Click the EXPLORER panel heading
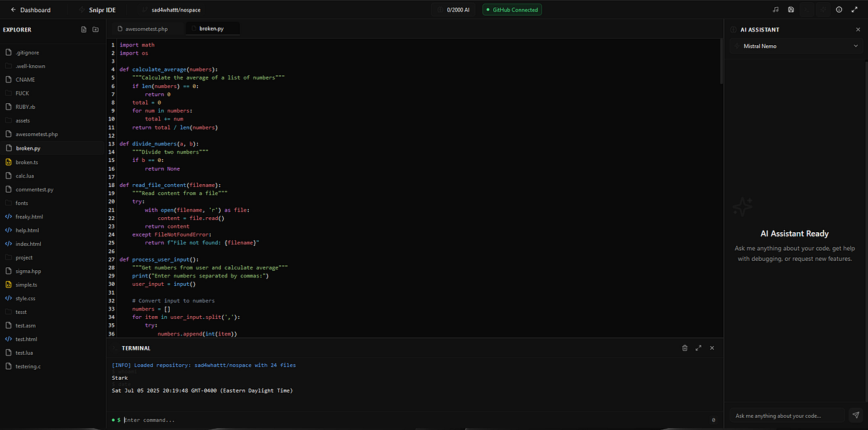868x430 pixels. [x=17, y=29]
